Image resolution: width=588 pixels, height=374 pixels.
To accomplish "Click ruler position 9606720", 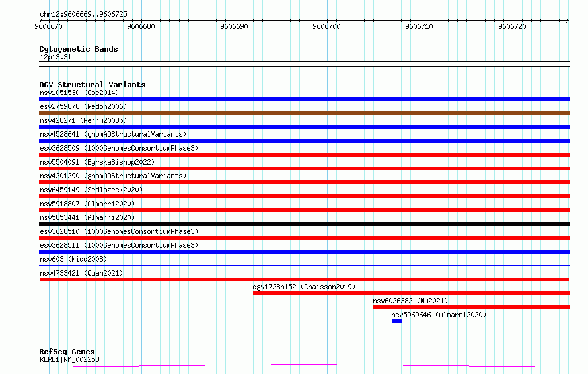I will (x=512, y=26).
